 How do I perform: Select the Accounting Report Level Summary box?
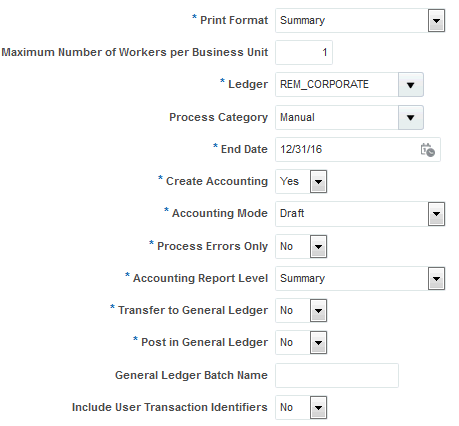coord(352,278)
